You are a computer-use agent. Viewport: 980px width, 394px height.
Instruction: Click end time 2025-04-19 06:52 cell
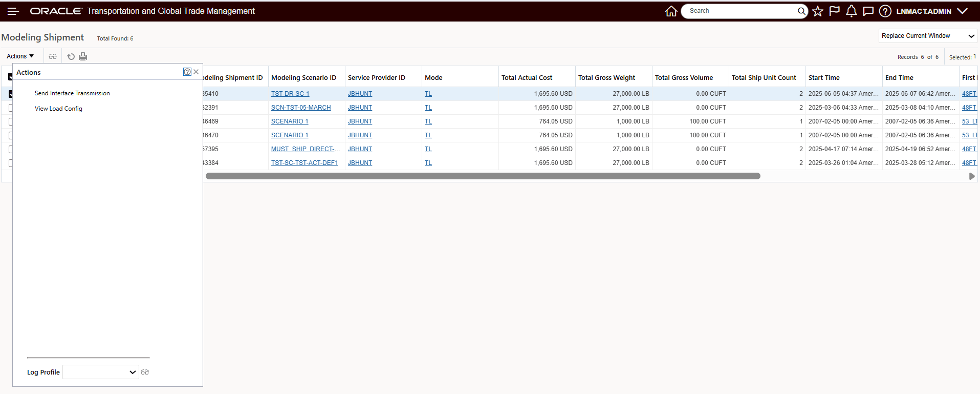point(920,149)
